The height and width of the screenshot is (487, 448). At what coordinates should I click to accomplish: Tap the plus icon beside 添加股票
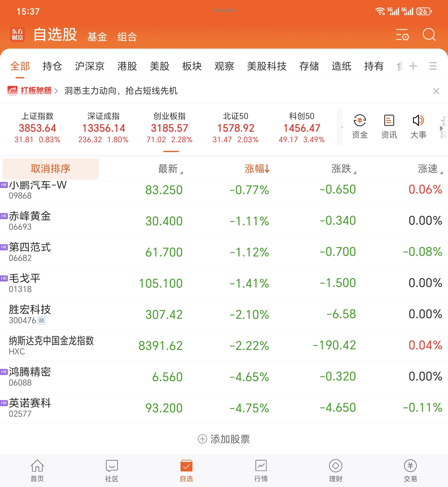(x=202, y=439)
